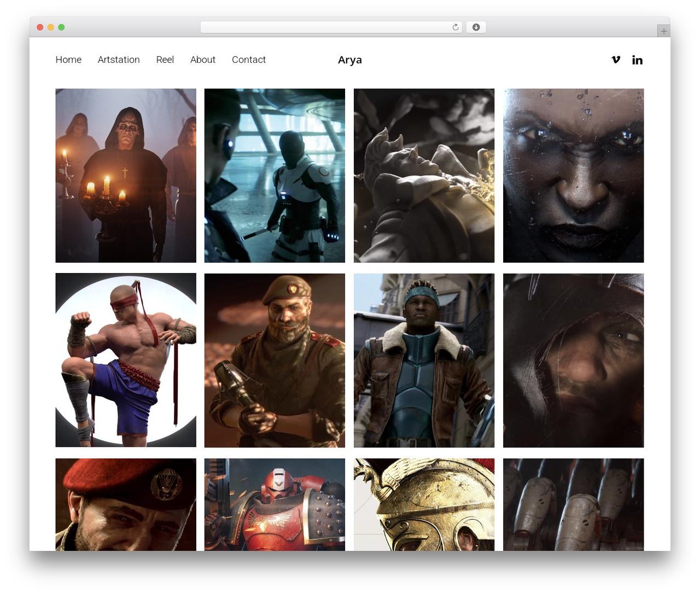Click the browser reload icon
Viewport: 700px width, 593px height.
(456, 27)
